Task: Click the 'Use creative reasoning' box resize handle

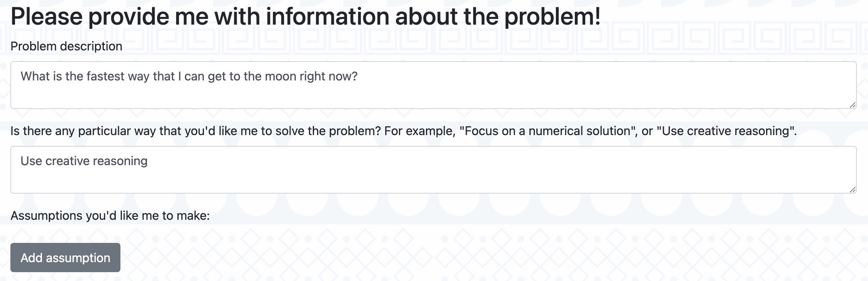Action: click(x=853, y=189)
